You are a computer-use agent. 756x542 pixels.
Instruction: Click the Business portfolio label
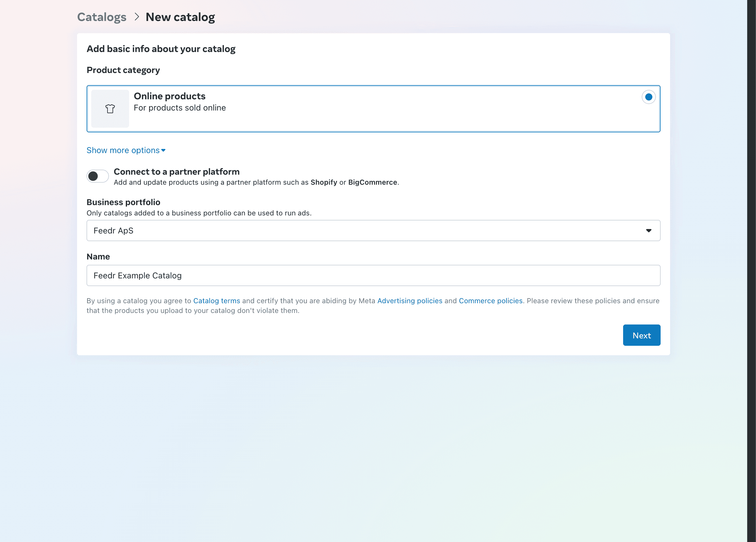coord(123,202)
